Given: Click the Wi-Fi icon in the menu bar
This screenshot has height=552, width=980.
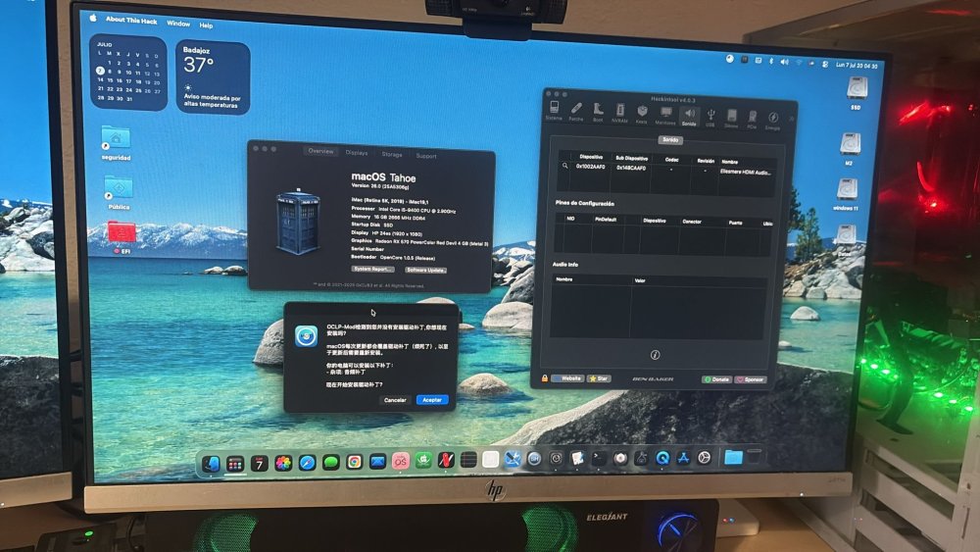Looking at the screenshot, I should click(799, 63).
